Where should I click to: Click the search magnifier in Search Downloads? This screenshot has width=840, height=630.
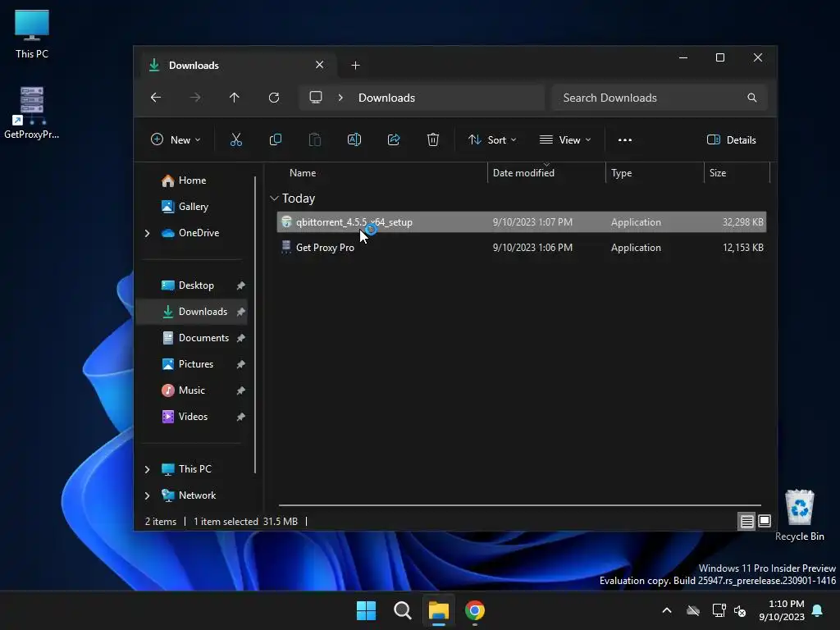click(752, 98)
